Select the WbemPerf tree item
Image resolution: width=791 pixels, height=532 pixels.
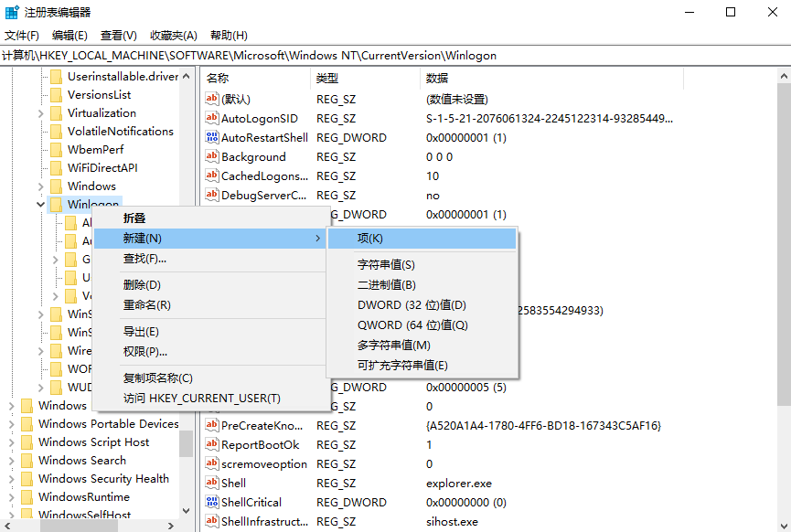pos(95,150)
